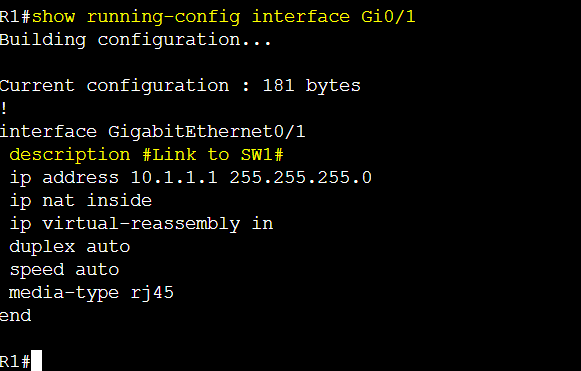Screen dimensions: 581x371
Task: Click the 'duplex auto' line
Action: pos(70,246)
